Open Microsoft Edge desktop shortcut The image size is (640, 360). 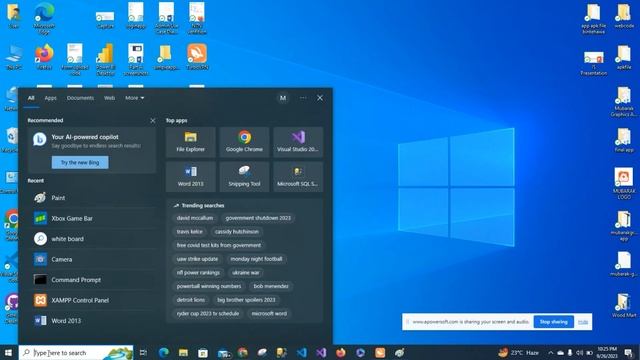point(44,17)
